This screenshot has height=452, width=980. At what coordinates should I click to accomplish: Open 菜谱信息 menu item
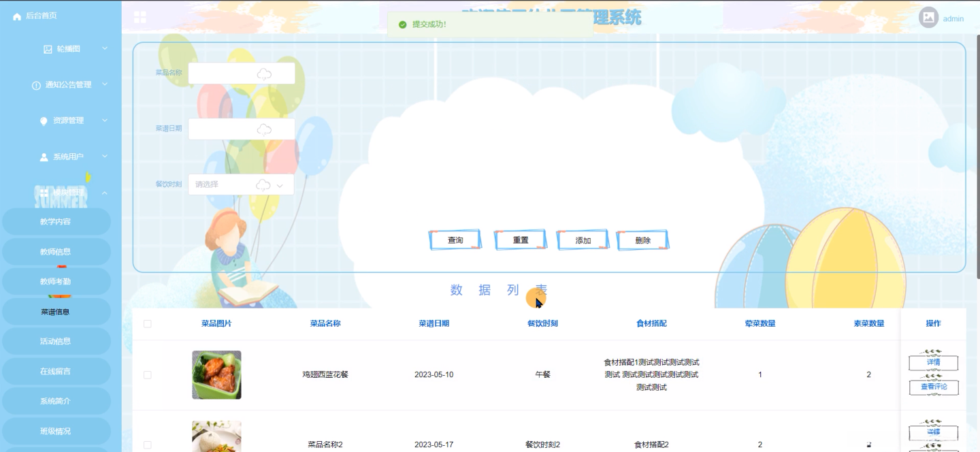point(56,312)
